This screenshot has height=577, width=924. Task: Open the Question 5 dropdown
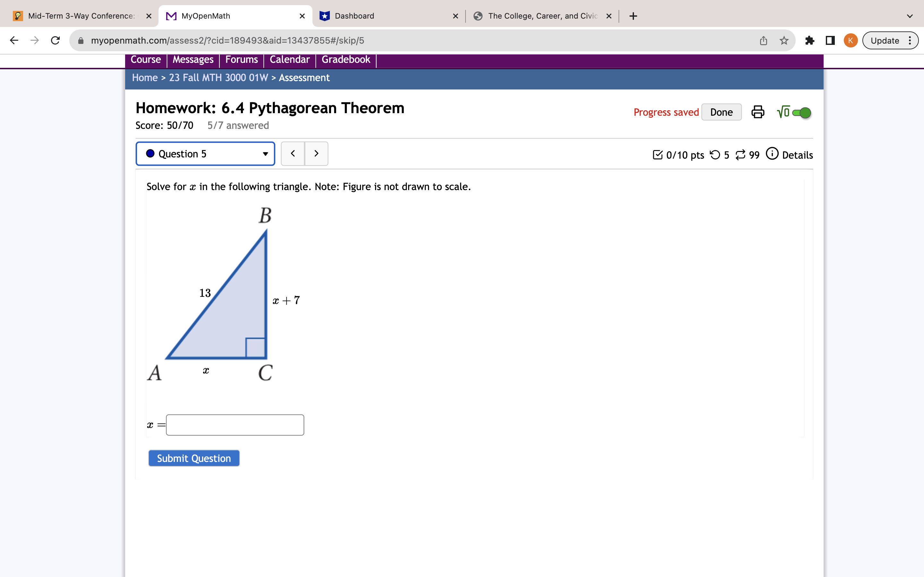pyautogui.click(x=205, y=154)
